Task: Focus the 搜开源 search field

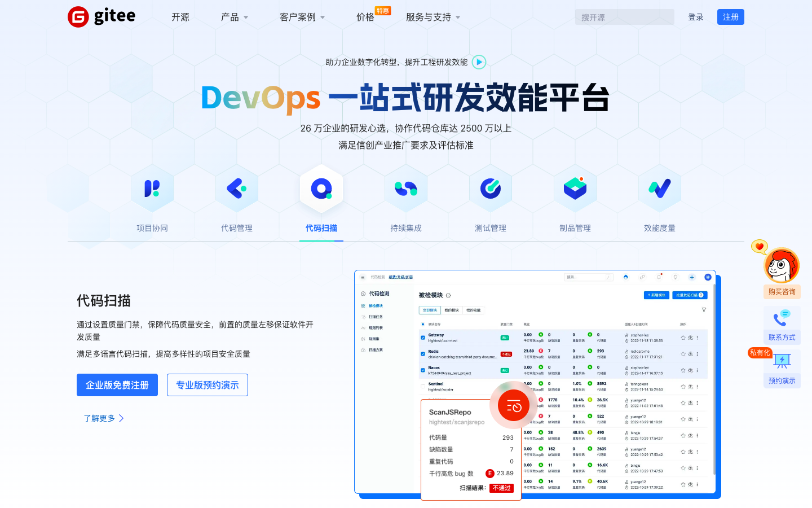Action: [x=625, y=17]
